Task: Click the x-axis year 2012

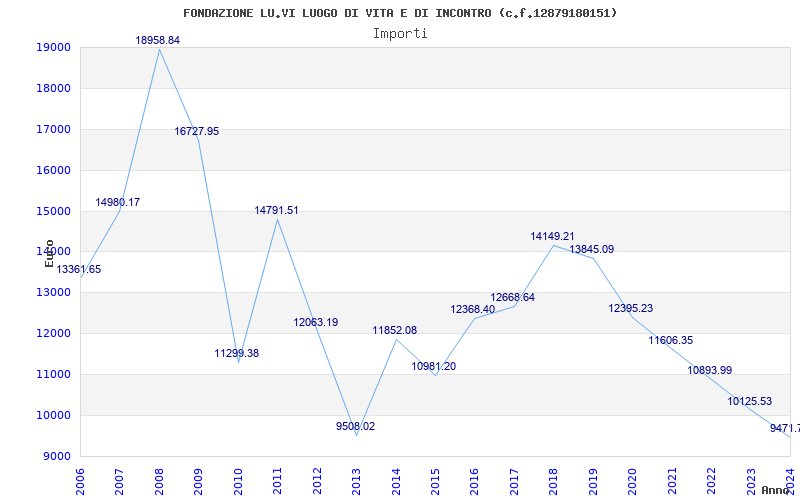Action: tap(317, 481)
